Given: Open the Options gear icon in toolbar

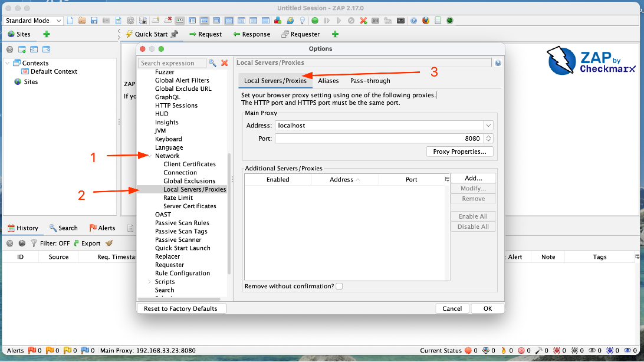Looking at the screenshot, I should [x=130, y=21].
